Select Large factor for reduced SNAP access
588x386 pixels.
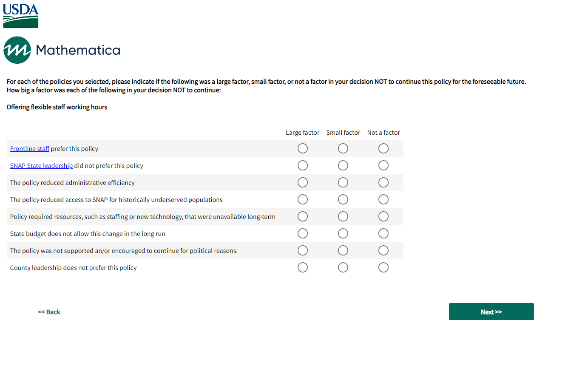303,199
